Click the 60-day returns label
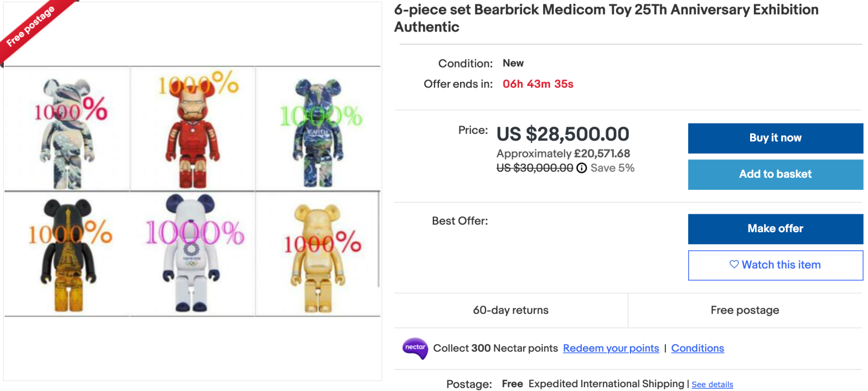 (511, 310)
